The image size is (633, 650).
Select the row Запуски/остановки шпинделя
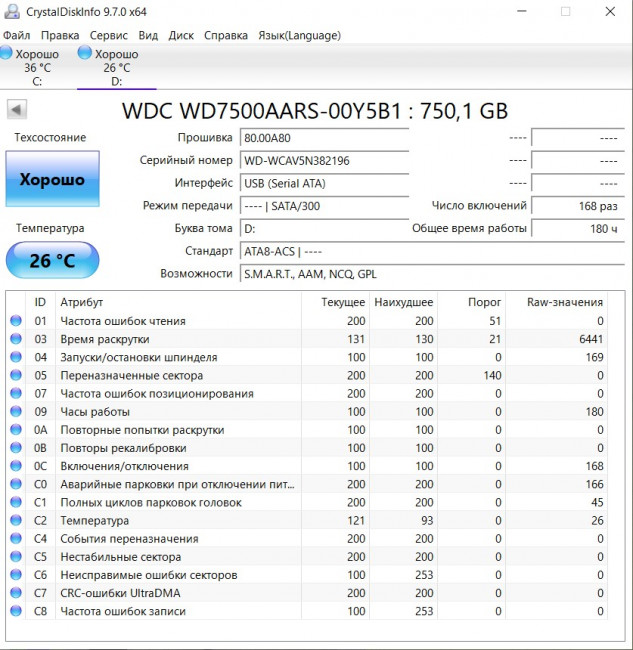(307, 357)
